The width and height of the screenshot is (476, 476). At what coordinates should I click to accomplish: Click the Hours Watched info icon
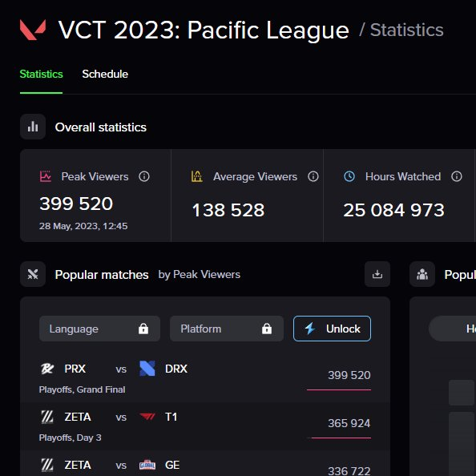(x=456, y=176)
